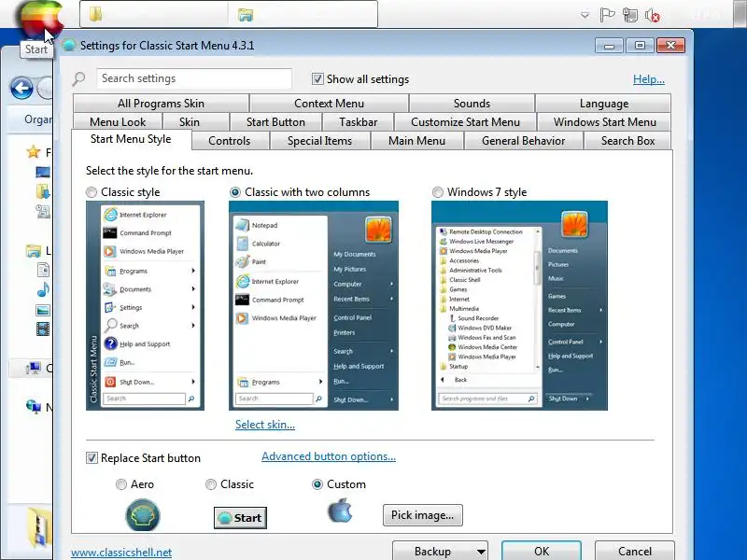Click the Help... link
The width and height of the screenshot is (747, 560).
(649, 79)
